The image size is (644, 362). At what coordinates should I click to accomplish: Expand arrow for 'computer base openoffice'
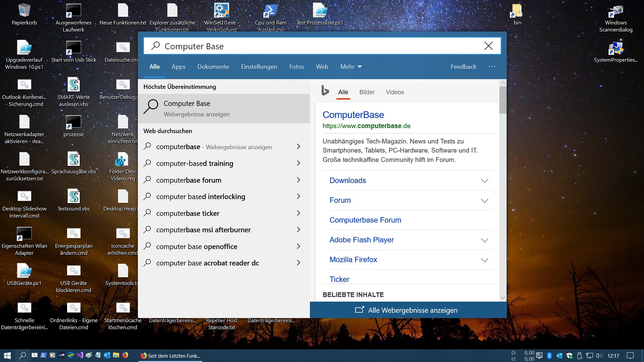click(299, 246)
